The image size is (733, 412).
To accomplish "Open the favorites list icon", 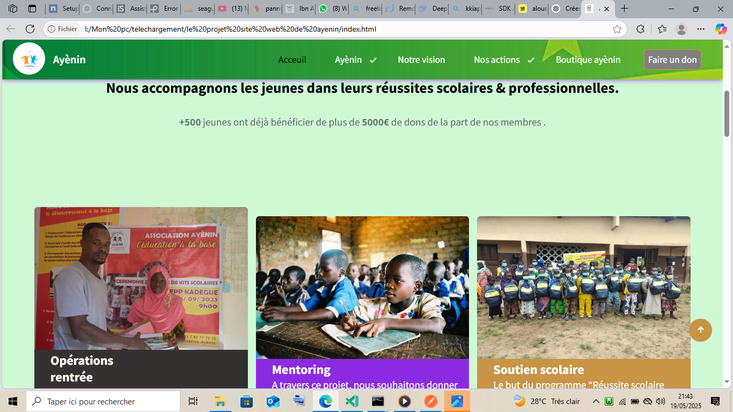I will (662, 29).
